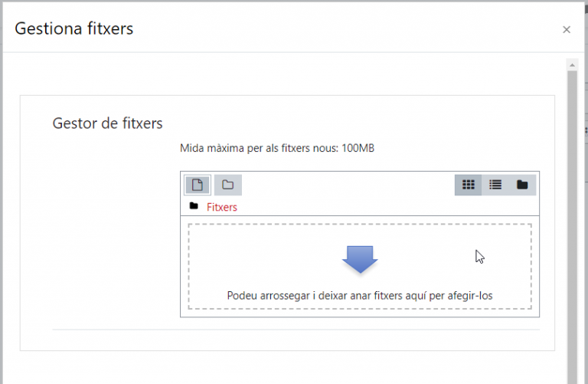The width and height of the screenshot is (588, 384).
Task: Open the Fitxers breadcrumb link
Action: [x=221, y=207]
